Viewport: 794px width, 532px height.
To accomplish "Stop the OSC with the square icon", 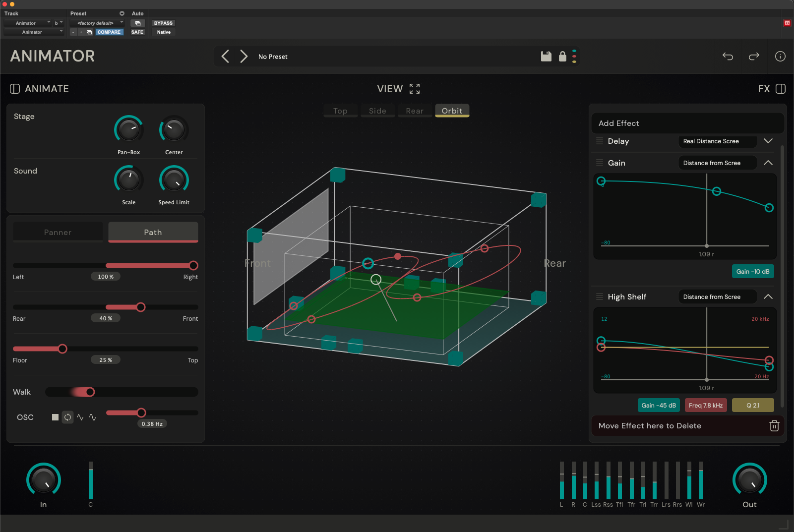I will tap(55, 417).
